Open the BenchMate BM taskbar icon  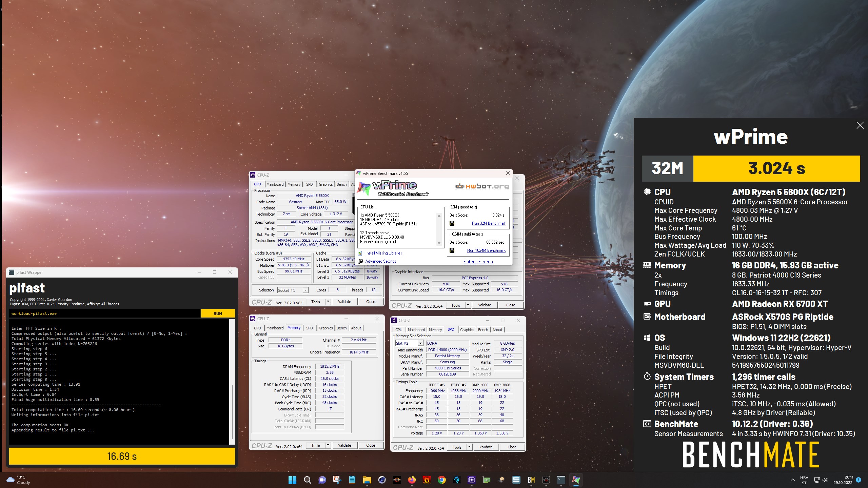click(531, 480)
